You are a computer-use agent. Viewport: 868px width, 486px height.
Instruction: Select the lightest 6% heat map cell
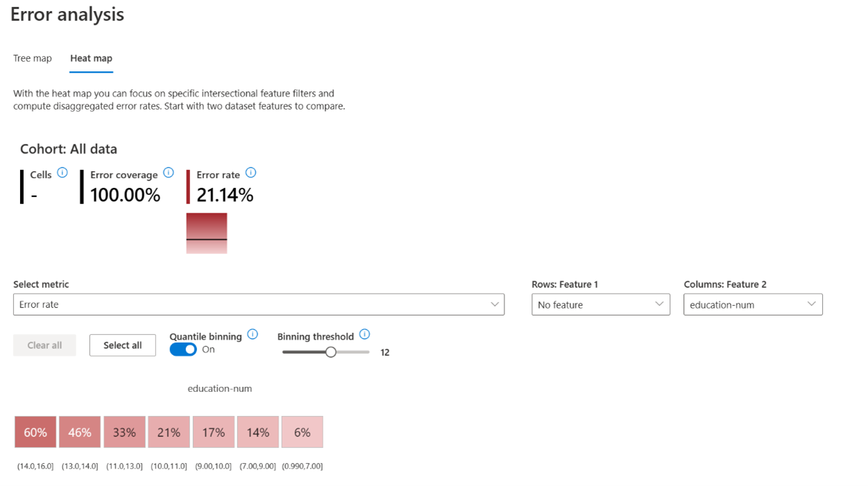coord(302,431)
